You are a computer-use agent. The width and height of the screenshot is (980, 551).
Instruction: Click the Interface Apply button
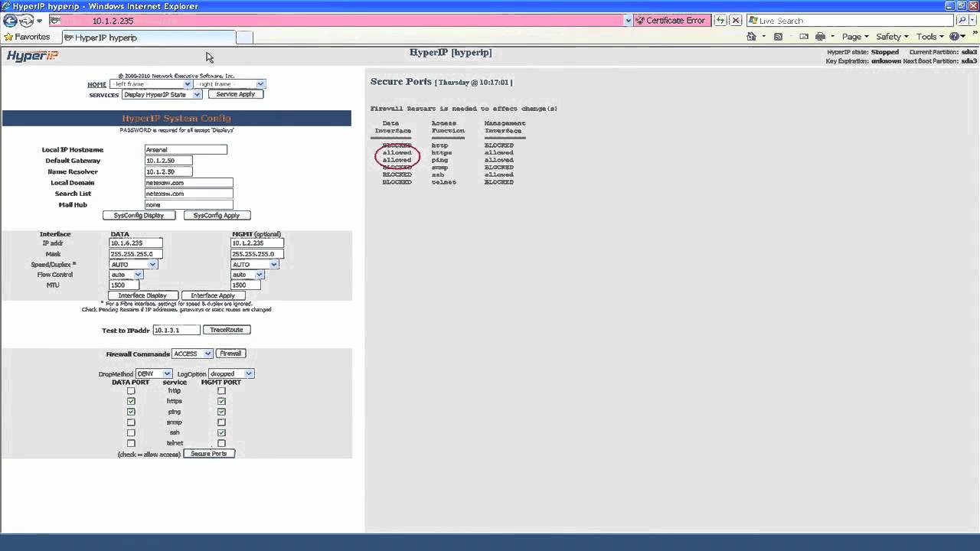click(x=213, y=295)
